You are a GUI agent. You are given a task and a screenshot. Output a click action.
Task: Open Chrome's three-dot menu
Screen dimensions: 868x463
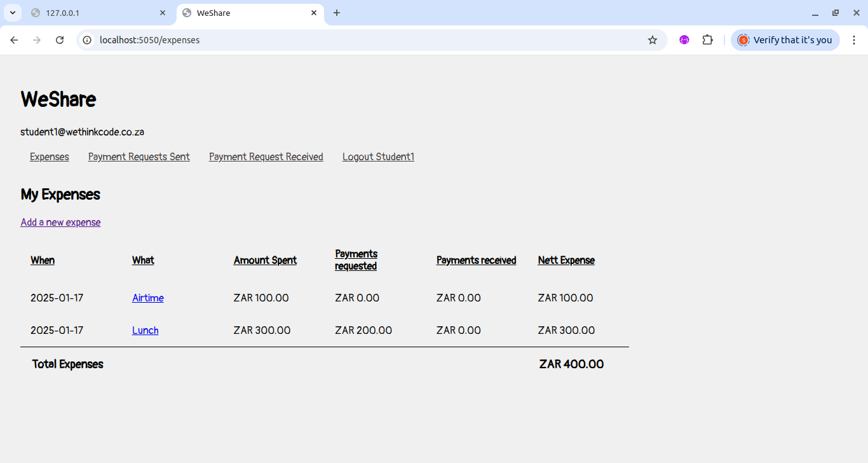pyautogui.click(x=854, y=39)
